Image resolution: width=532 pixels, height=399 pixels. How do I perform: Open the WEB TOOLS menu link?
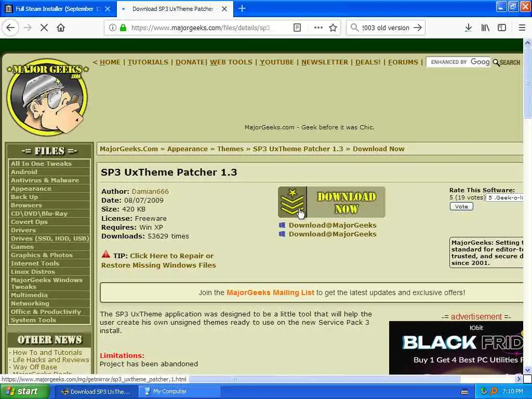pyautogui.click(x=231, y=62)
